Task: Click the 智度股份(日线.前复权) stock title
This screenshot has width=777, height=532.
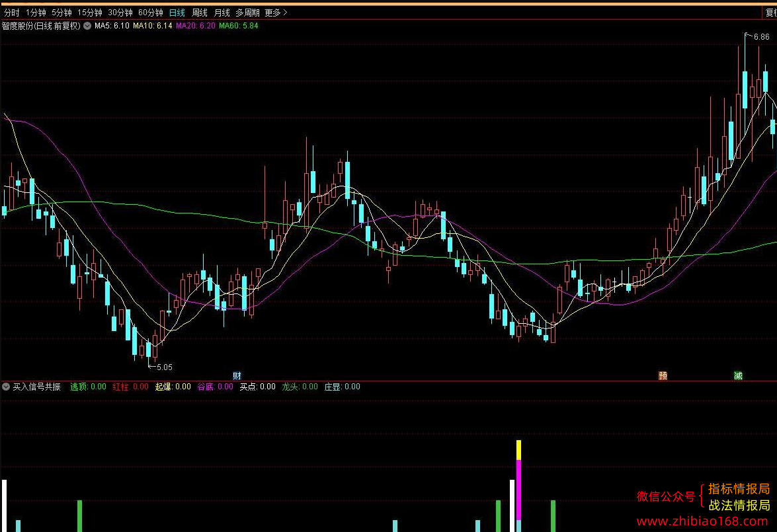Action: coord(41,26)
